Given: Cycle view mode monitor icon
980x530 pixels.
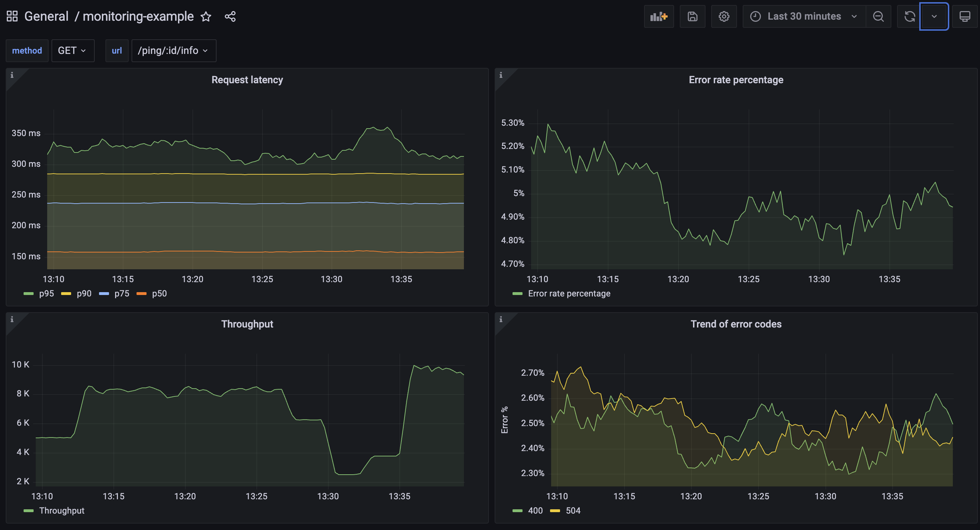Looking at the screenshot, I should click(x=964, y=16).
